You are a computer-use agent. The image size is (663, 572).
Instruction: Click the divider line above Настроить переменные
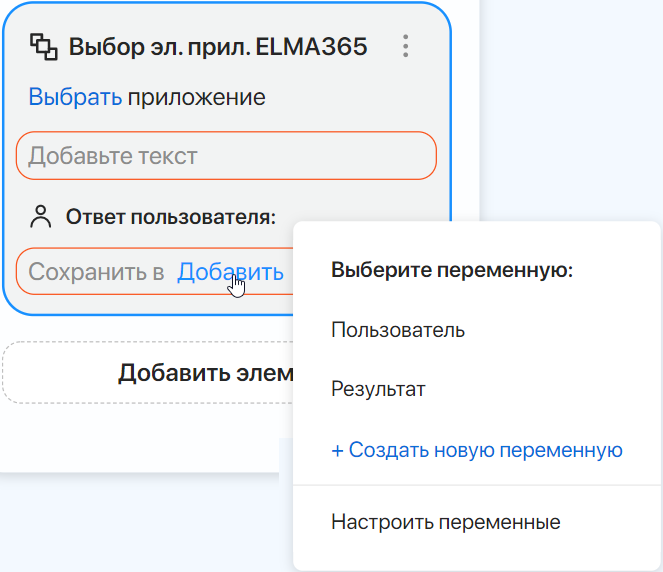tap(477, 486)
